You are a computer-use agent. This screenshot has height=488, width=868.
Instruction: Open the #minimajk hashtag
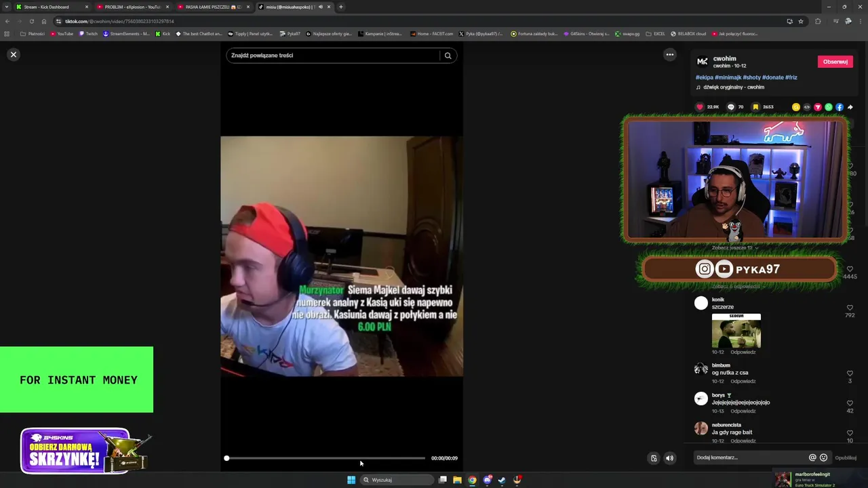coord(728,77)
